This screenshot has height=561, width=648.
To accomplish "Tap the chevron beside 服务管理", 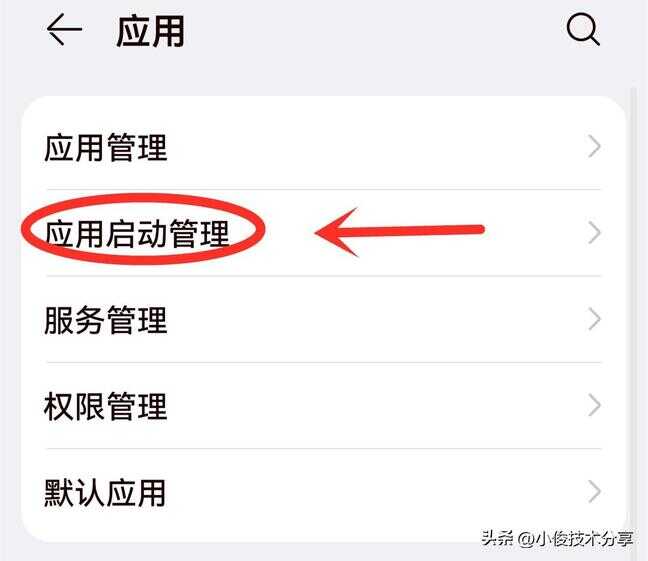I will 594,319.
